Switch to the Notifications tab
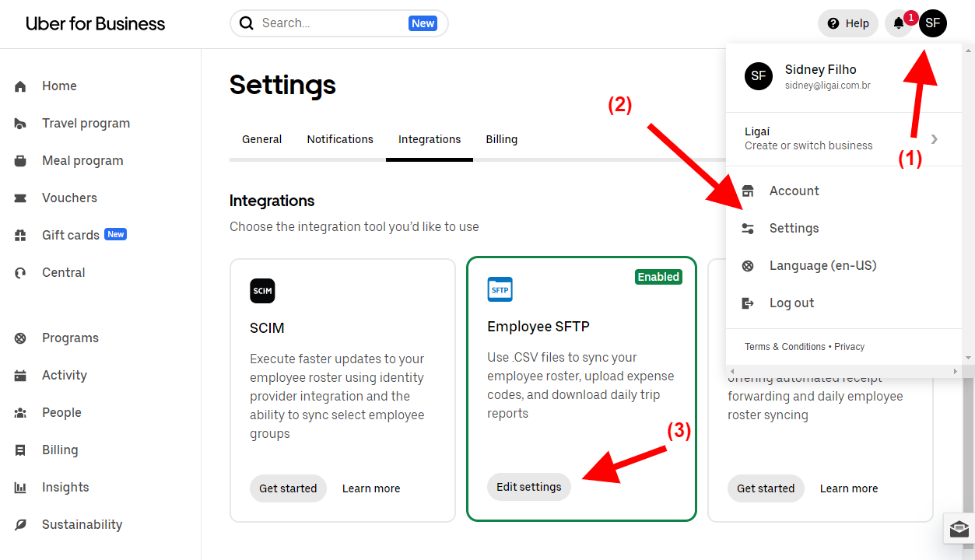The width and height of the screenshot is (975, 560). coord(340,139)
